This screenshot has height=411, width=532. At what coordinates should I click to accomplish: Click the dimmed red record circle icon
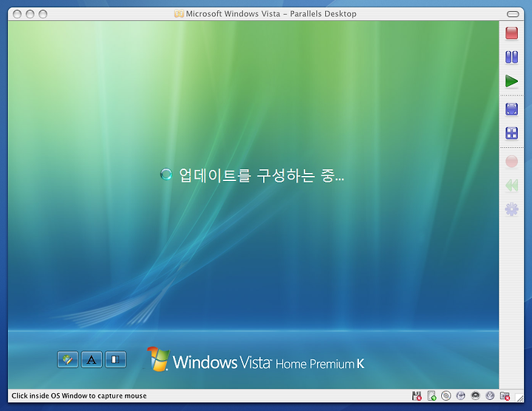pos(511,161)
